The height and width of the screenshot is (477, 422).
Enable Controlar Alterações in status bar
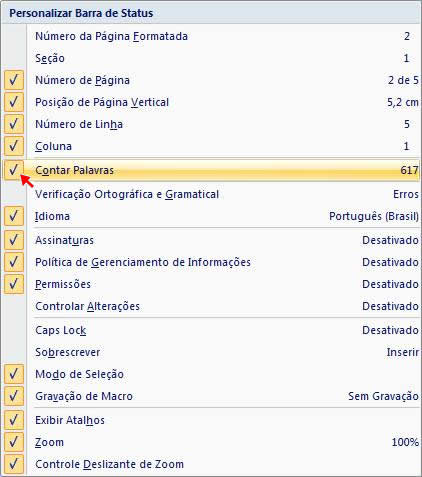[211, 306]
